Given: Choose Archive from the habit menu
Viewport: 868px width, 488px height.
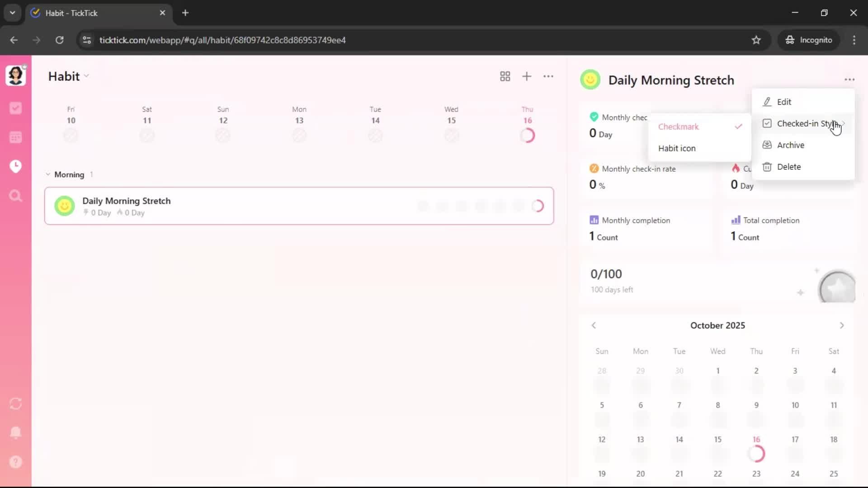Looking at the screenshot, I should click(x=790, y=145).
